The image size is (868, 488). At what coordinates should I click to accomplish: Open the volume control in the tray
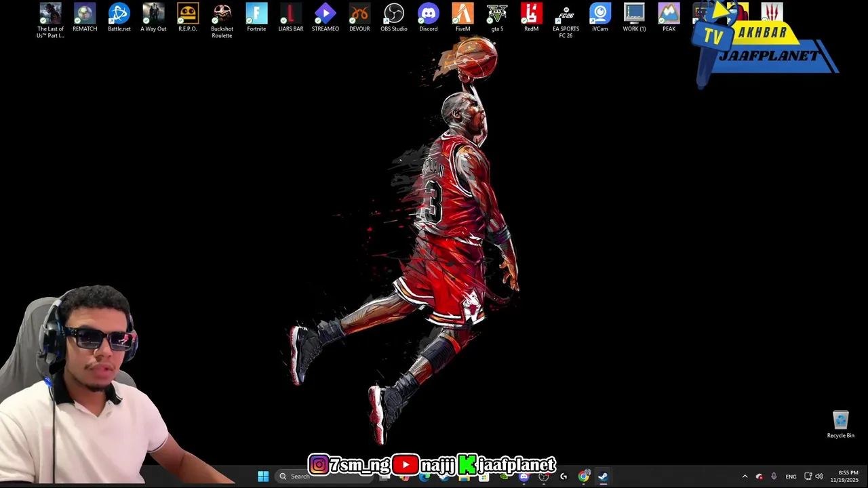tap(819, 476)
